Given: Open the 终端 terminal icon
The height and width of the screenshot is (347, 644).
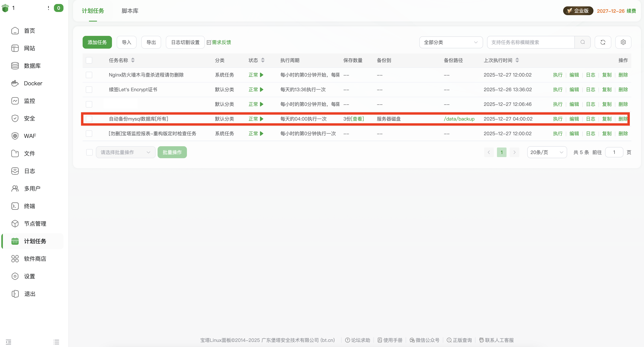Looking at the screenshot, I should [x=15, y=206].
